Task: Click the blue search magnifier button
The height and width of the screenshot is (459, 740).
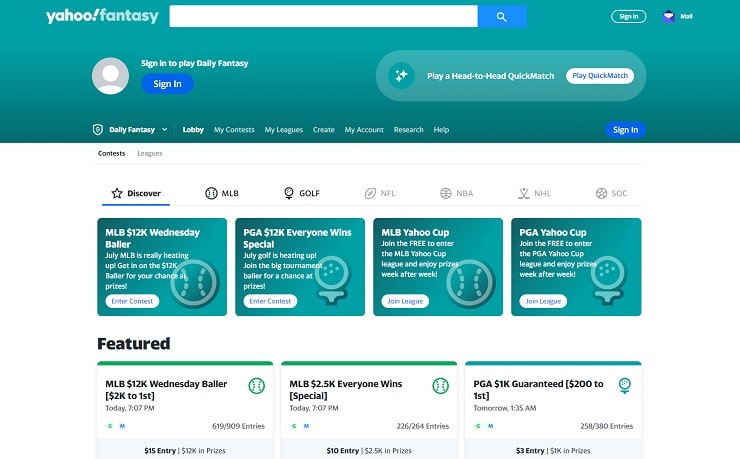Action: click(502, 17)
